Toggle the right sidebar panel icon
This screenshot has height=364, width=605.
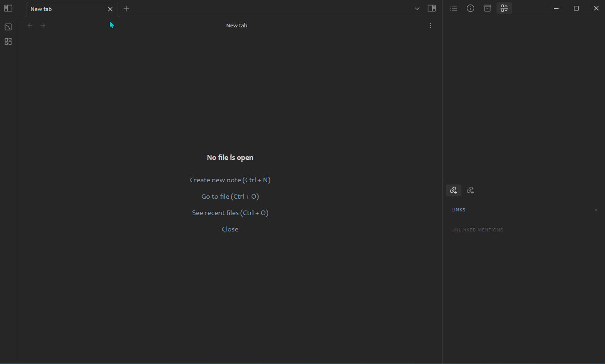click(432, 8)
